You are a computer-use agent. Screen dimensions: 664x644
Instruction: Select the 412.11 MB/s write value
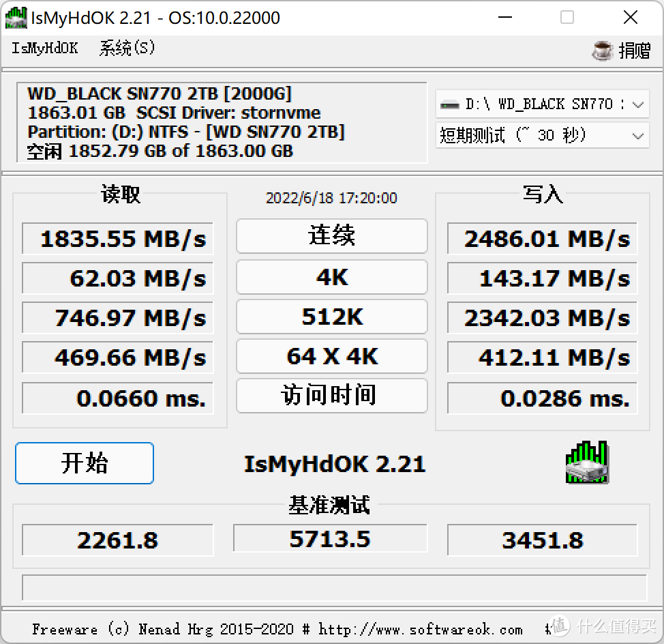pyautogui.click(x=542, y=357)
